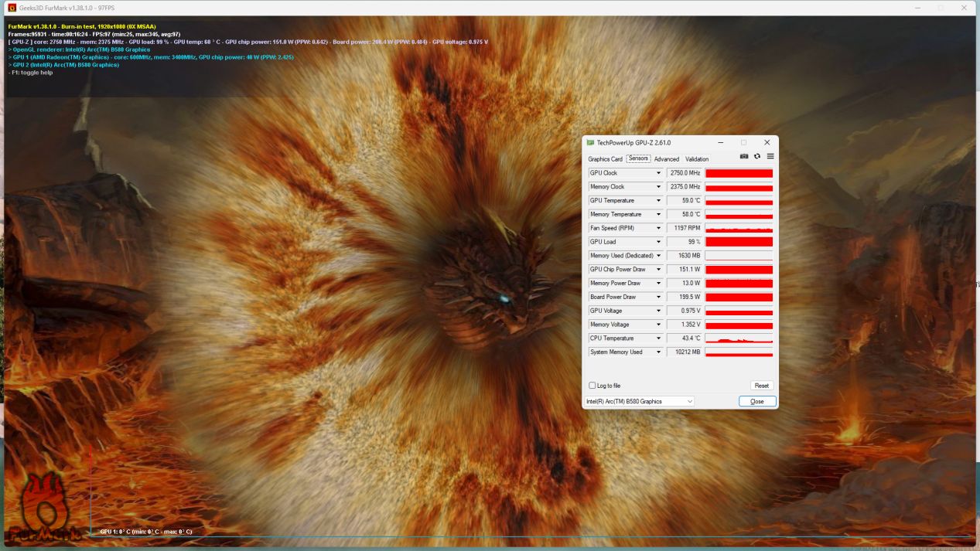Click the GPU 2 Intel Arc B580 line
The width and height of the screenshot is (980, 551).
63,65
